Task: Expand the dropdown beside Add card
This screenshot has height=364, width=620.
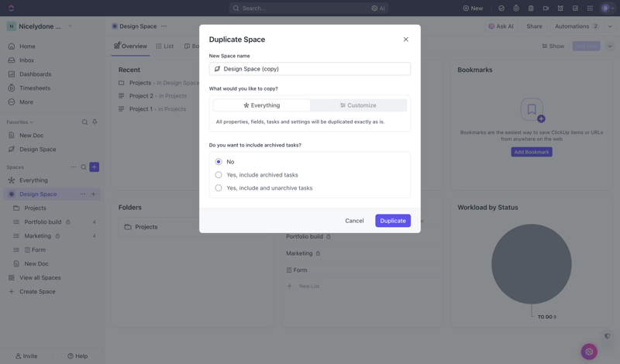Action: [610, 46]
